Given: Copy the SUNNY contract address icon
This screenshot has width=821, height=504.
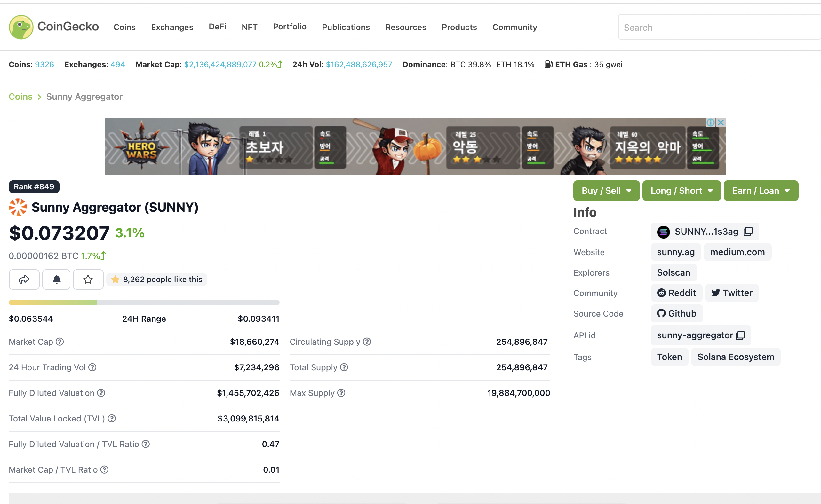Looking at the screenshot, I should (748, 231).
